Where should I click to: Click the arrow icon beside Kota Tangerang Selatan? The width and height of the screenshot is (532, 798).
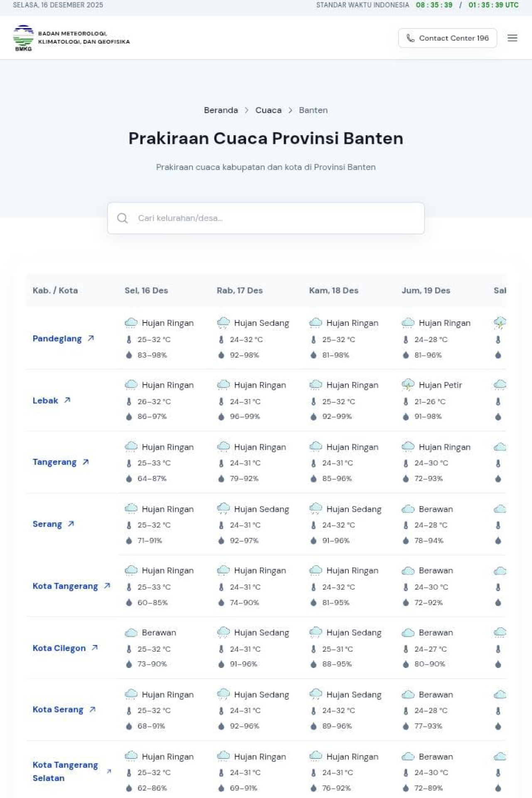[x=109, y=771]
